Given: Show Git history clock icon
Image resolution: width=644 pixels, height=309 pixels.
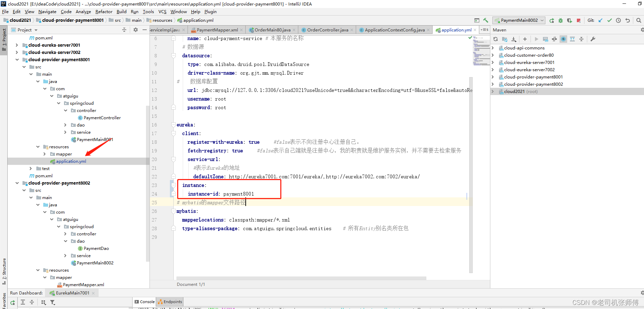Looking at the screenshot, I should tap(618, 20).
